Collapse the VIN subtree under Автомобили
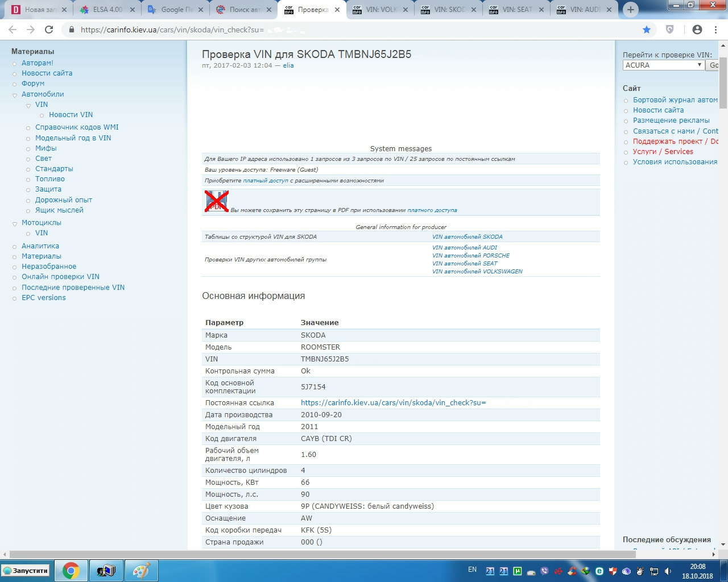This screenshot has height=582, width=728. coord(28,105)
